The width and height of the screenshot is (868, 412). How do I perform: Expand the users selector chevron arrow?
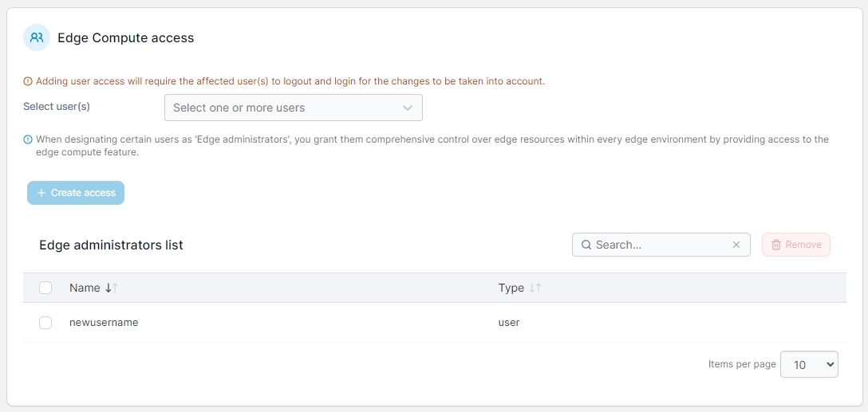(x=408, y=108)
